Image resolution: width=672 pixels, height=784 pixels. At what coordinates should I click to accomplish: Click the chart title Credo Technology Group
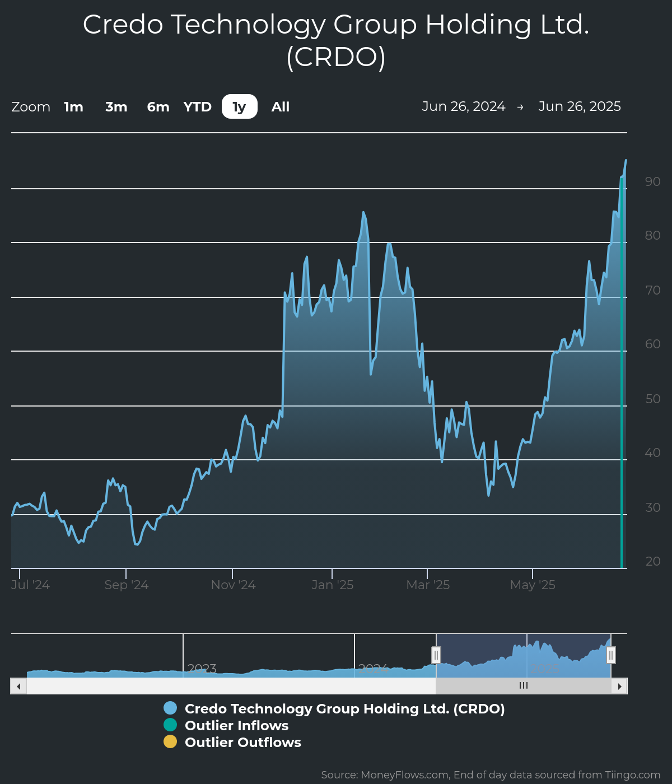tap(336, 40)
